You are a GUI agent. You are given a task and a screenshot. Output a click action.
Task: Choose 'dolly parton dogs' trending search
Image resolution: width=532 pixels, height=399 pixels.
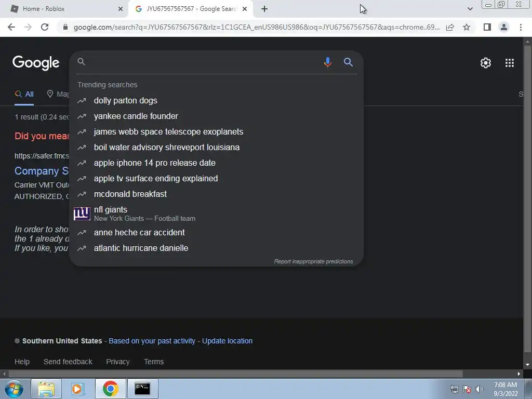pos(217,100)
